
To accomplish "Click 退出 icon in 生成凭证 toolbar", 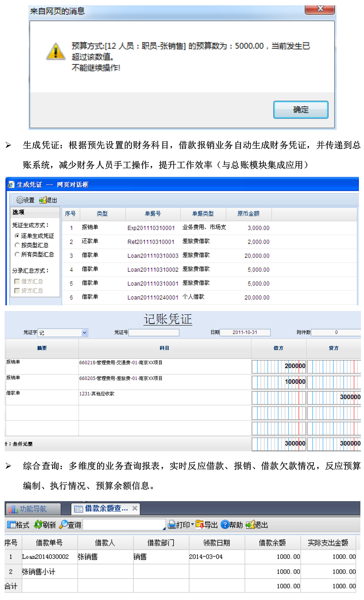I will tap(43, 200).
